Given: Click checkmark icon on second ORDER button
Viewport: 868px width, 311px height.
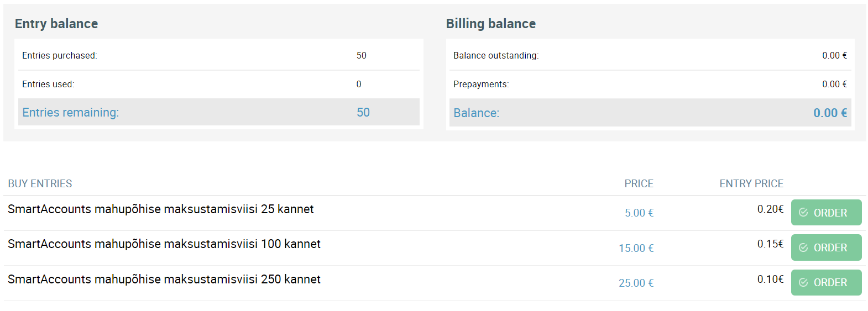Looking at the screenshot, I should [x=803, y=247].
